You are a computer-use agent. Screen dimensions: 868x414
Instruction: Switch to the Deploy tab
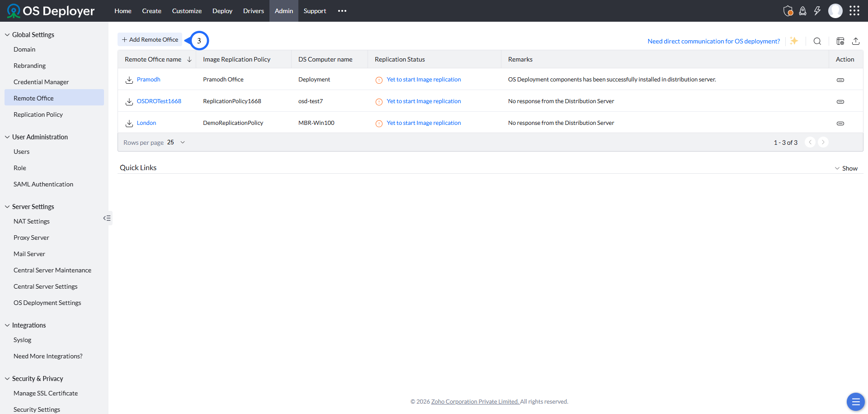[222, 11]
